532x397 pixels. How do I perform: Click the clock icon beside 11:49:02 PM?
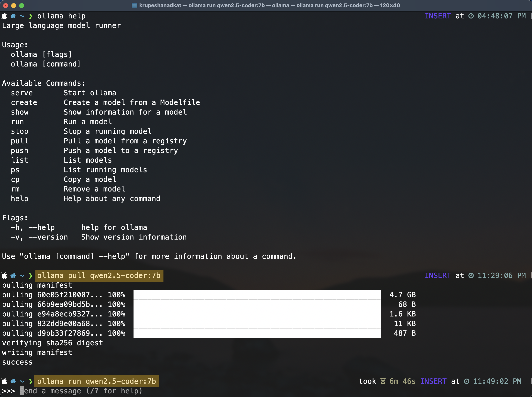click(467, 381)
